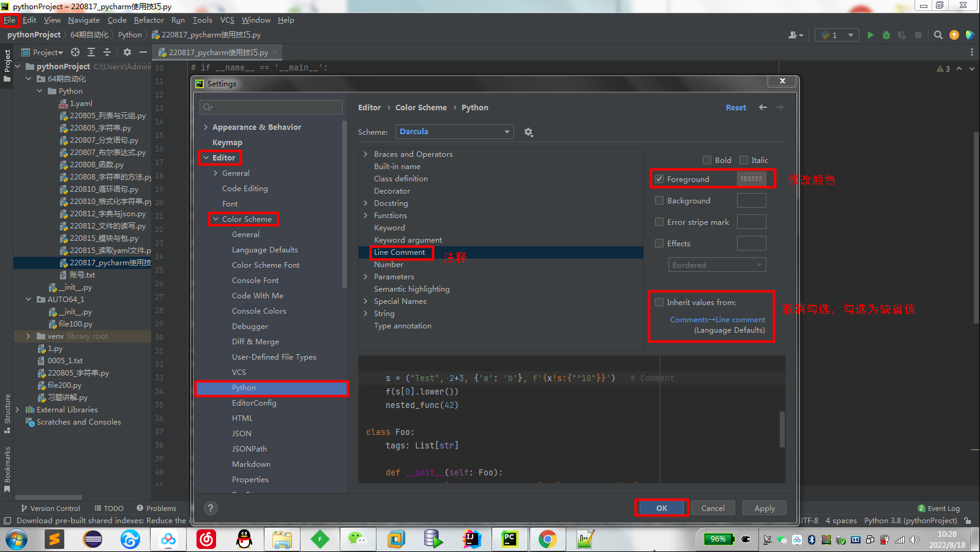Click the orange update arrow icon
Viewport: 980px width, 552px height.
coord(954,35)
